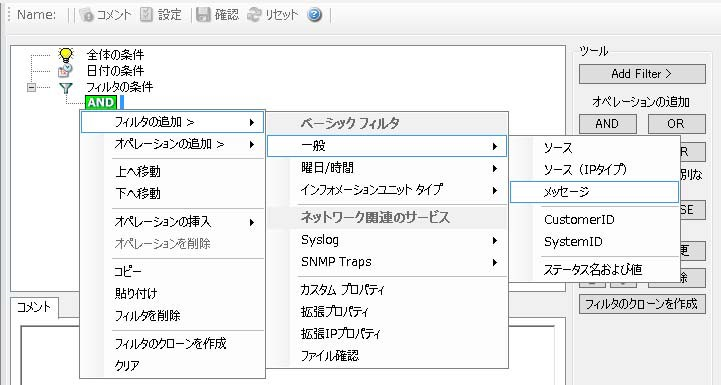Open the SNMP Traps submenu item
721x385 pixels.
(387, 262)
